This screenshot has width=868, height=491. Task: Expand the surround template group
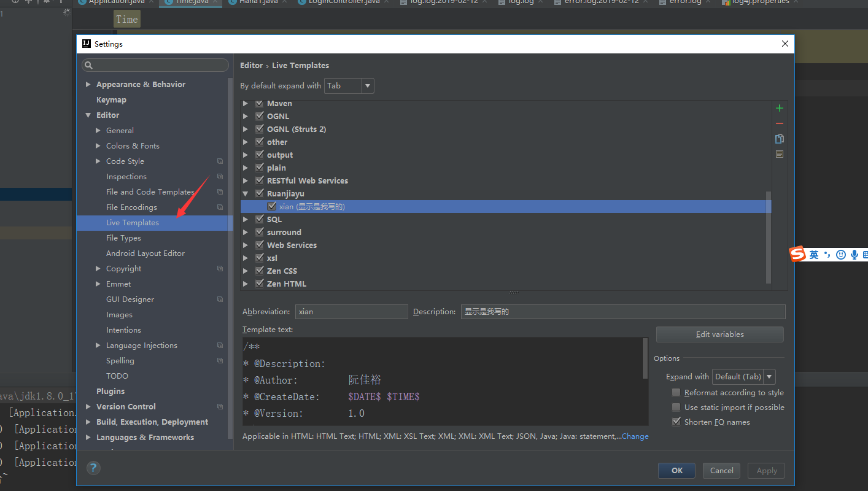point(246,232)
